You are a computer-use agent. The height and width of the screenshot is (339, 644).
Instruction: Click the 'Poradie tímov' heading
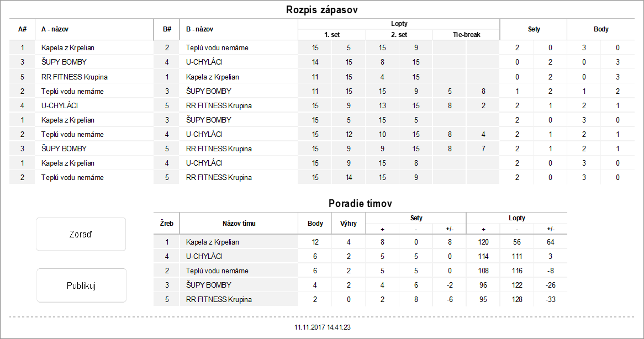point(360,203)
